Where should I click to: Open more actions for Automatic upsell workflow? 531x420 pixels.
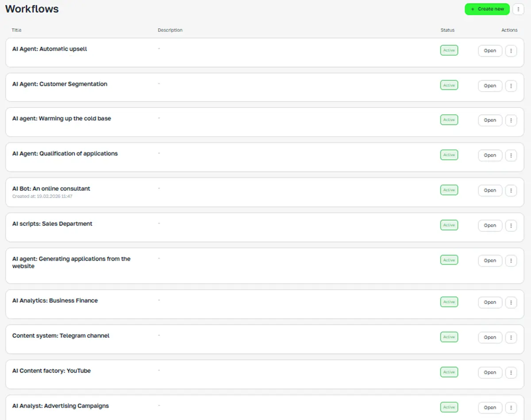coord(511,51)
